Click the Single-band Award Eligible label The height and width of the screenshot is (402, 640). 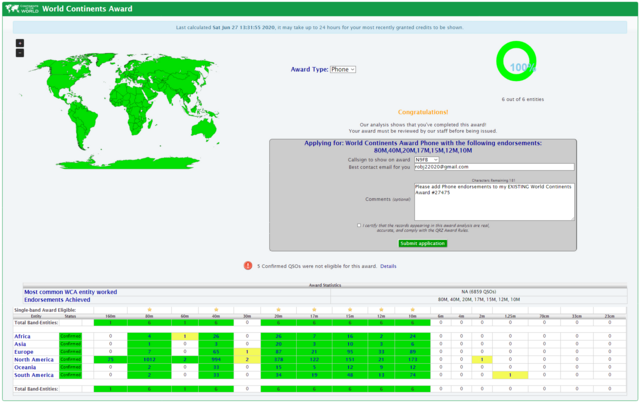pos(45,310)
